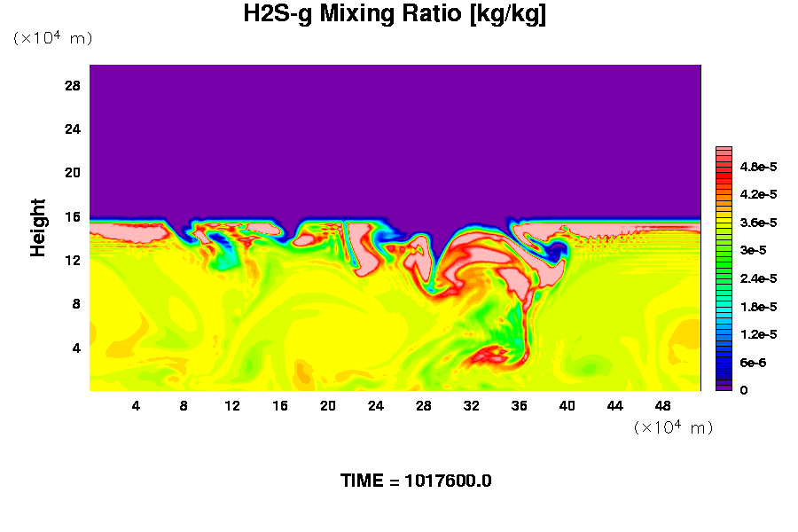This screenshot has width=798, height=532.
Task: Click the 3e-5 colorbar label
Action: 752,251
